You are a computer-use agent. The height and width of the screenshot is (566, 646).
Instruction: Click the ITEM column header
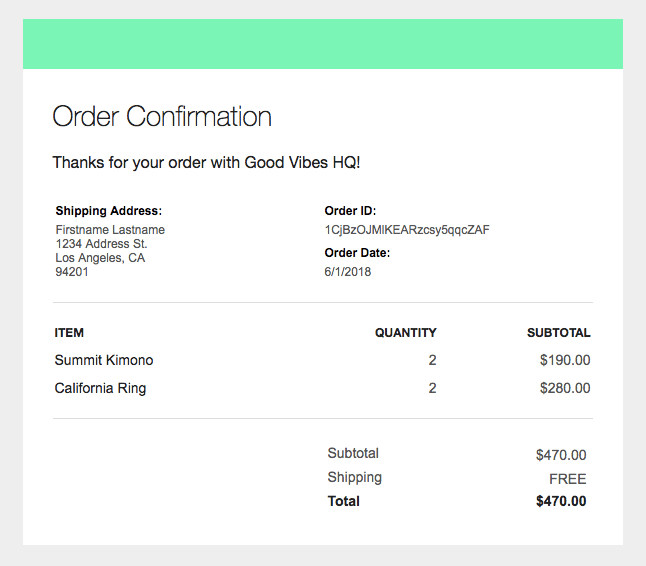tap(69, 333)
